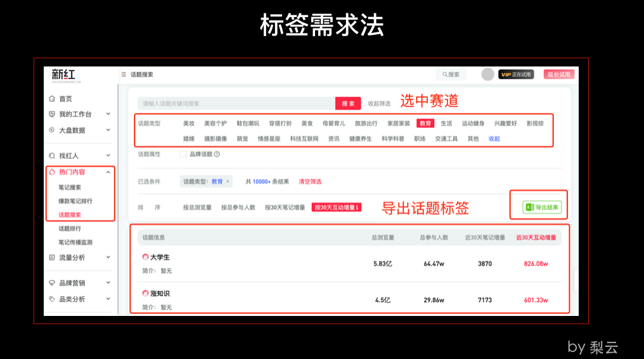Collapse filters via 收起筛选

pos(379,103)
